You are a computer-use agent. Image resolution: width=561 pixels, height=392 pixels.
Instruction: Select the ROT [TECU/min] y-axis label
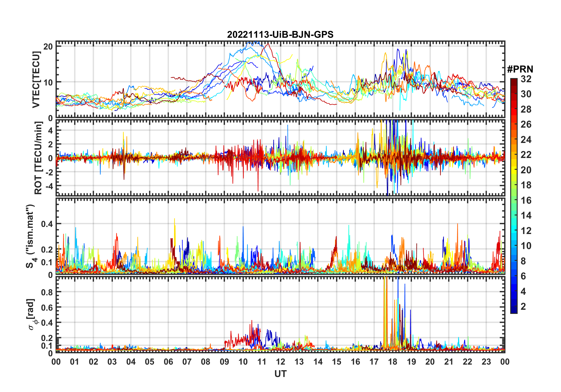click(x=38, y=158)
